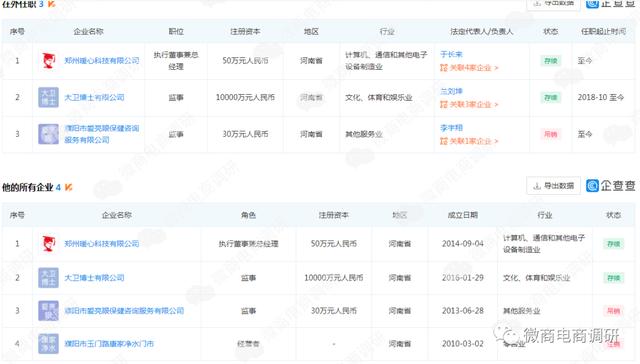Click third company logo in top table
The width and height of the screenshot is (640, 364).
tap(48, 134)
